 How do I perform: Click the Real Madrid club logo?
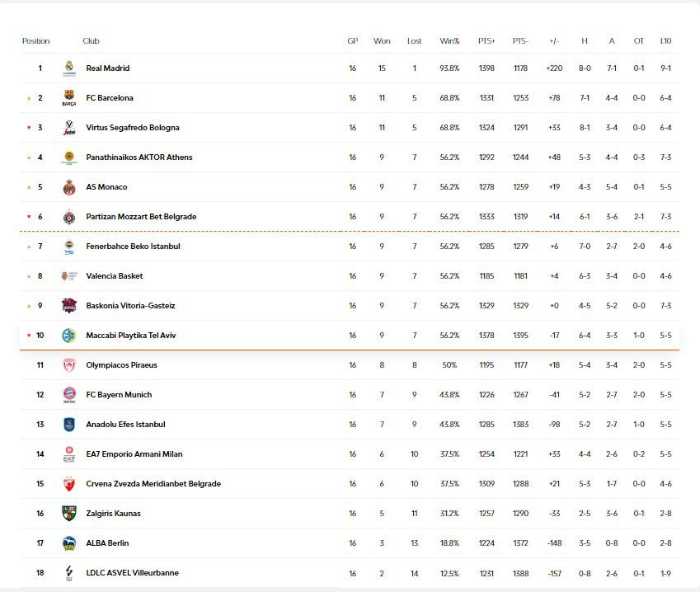(x=69, y=68)
